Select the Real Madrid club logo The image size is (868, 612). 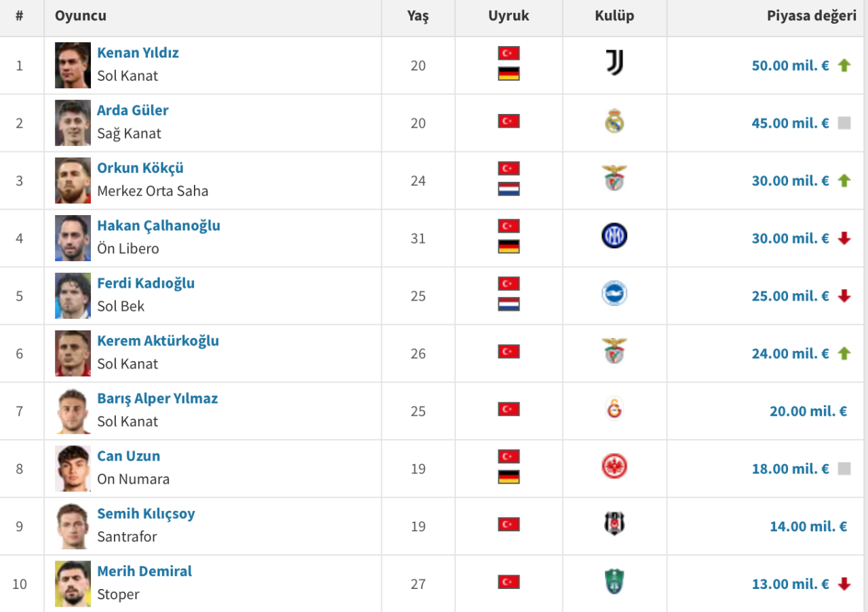tap(614, 123)
